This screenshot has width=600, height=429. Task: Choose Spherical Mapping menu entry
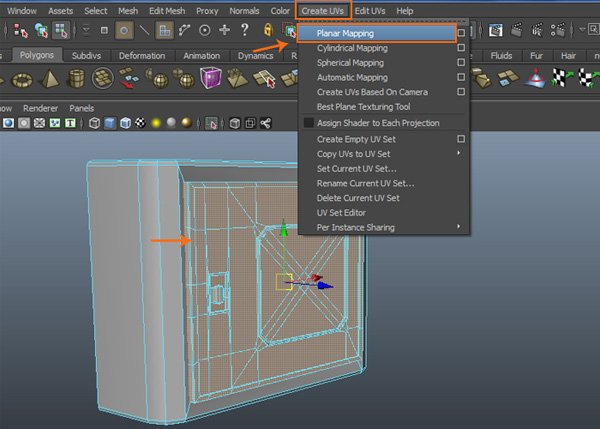tap(350, 63)
